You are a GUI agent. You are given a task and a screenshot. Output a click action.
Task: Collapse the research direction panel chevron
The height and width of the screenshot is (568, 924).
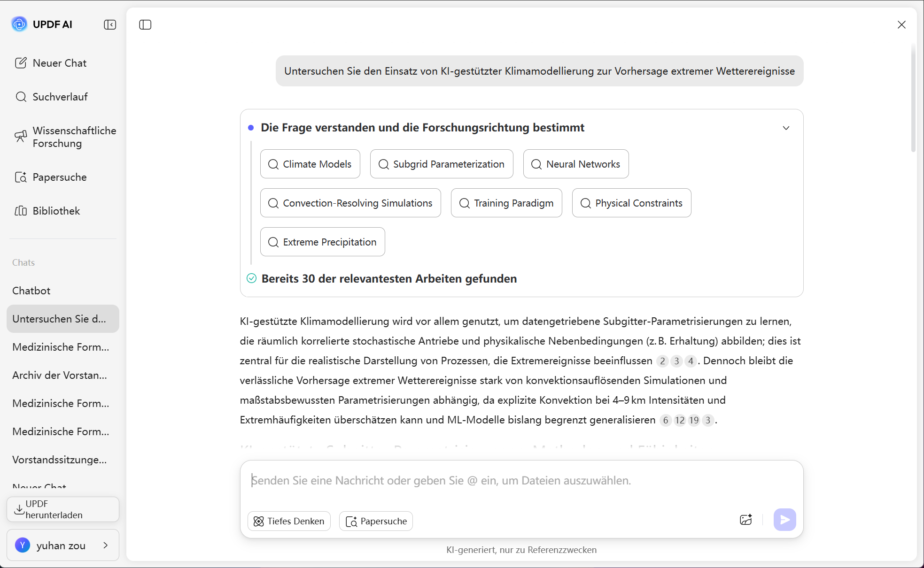(786, 128)
